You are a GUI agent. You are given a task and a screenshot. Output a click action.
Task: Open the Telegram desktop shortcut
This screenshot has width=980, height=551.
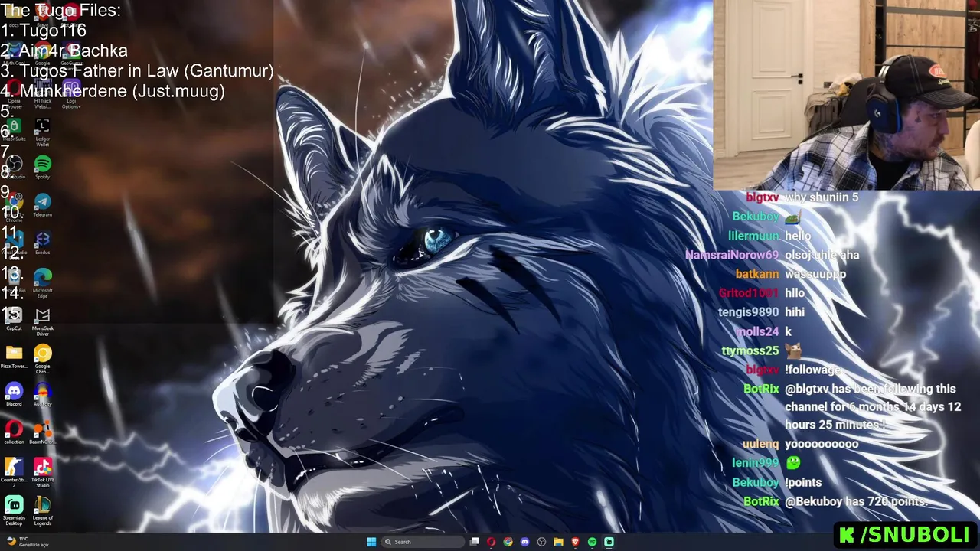[43, 205]
